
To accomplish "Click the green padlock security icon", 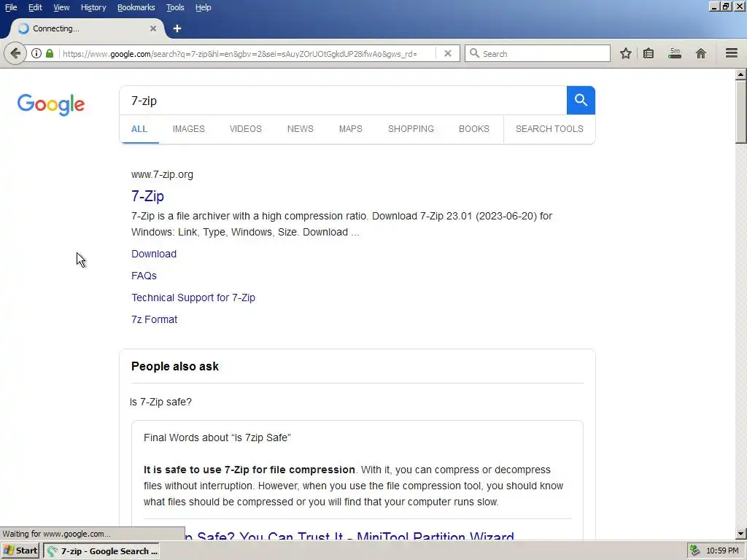I will point(50,53).
